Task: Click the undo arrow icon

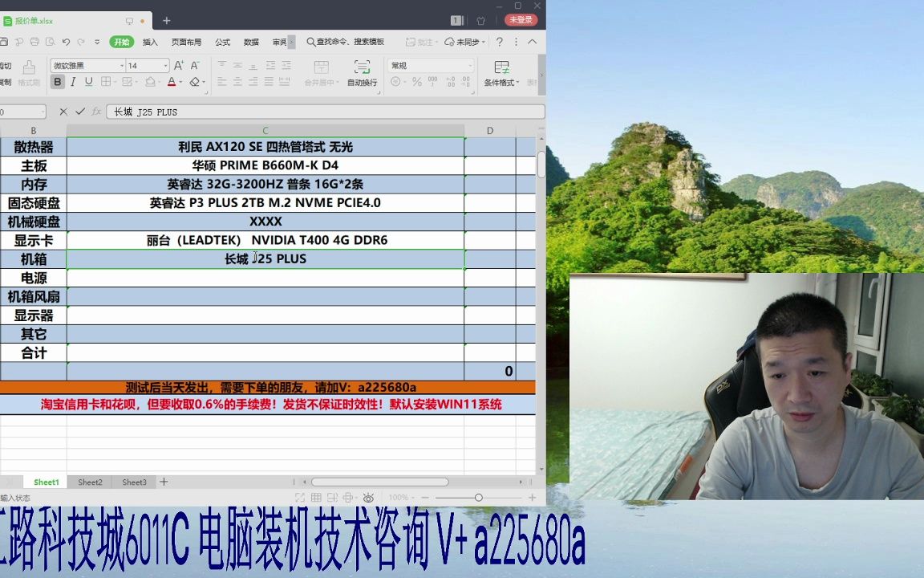Action: tap(64, 43)
